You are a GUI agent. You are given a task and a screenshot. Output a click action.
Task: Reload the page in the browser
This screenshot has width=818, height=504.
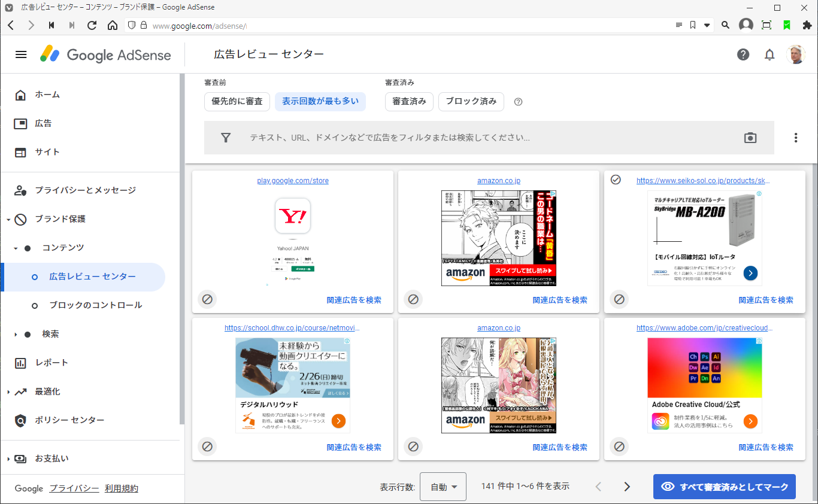coord(92,25)
